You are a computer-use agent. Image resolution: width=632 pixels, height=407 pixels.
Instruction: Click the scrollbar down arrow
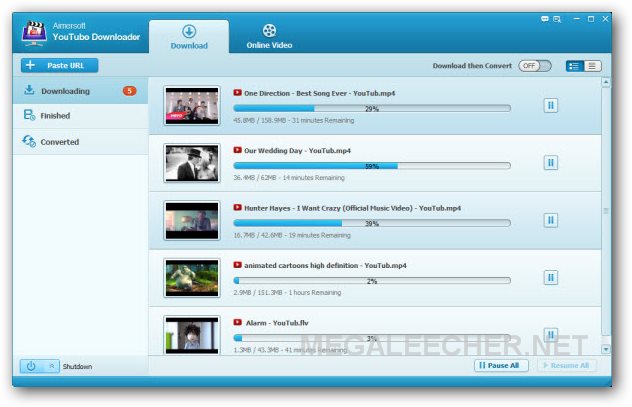606,349
